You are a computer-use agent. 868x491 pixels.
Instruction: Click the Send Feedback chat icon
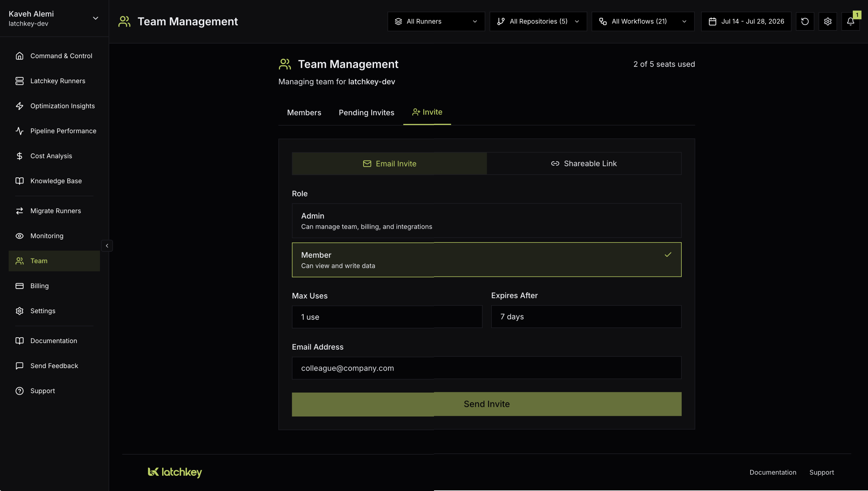point(20,365)
